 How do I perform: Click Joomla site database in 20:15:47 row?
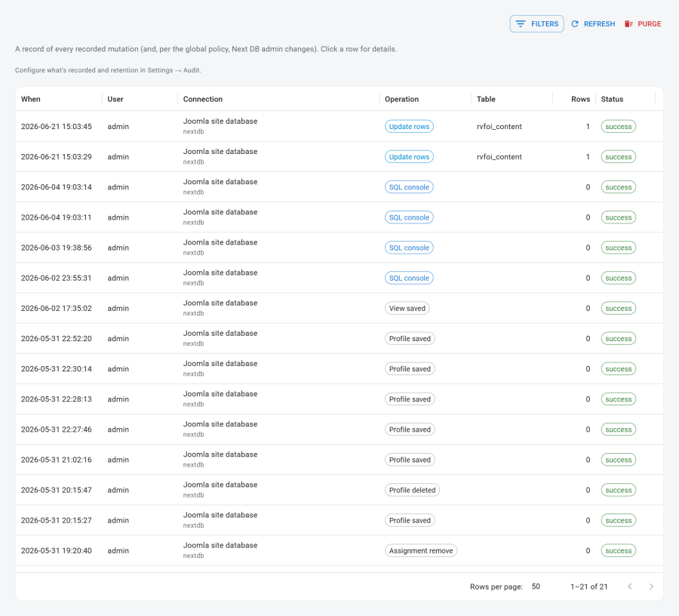[x=220, y=485]
